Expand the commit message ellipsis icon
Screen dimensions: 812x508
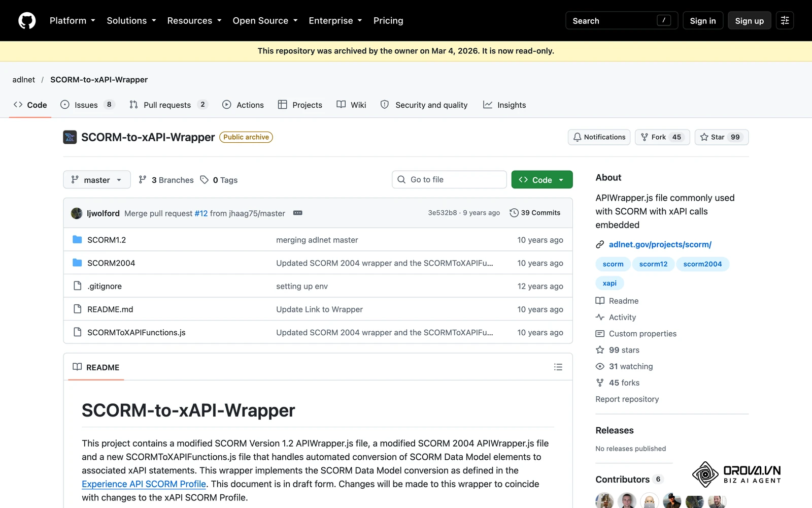point(298,213)
